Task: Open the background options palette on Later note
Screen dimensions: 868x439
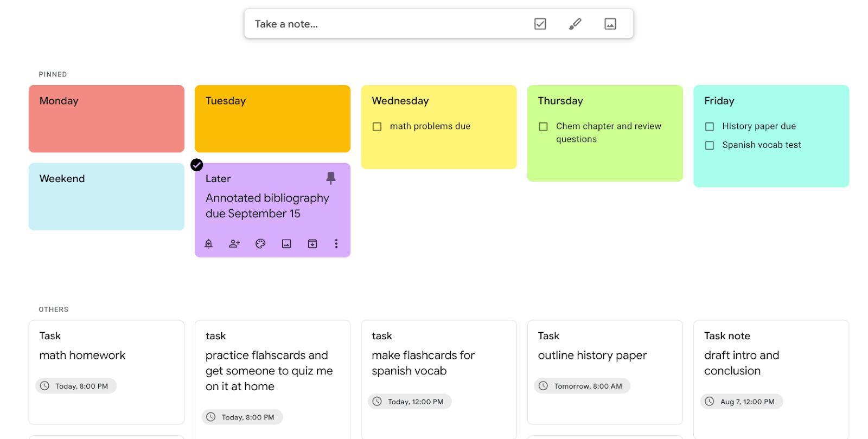Action: click(260, 244)
